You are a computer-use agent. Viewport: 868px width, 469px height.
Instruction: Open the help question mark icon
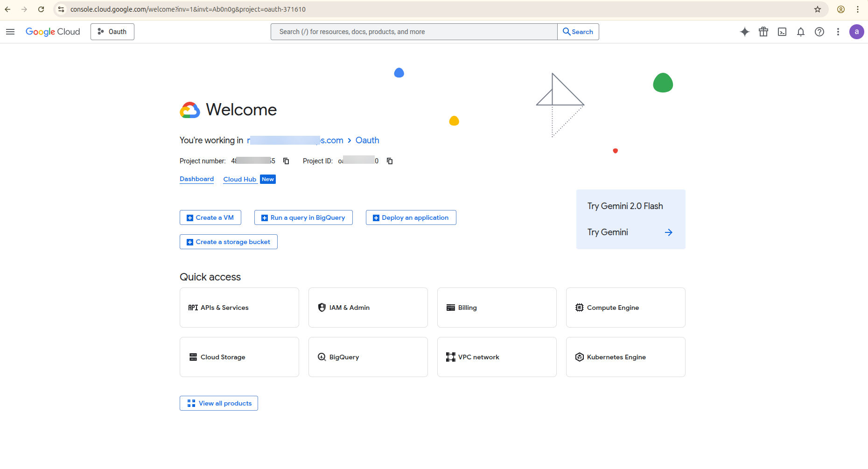(819, 32)
